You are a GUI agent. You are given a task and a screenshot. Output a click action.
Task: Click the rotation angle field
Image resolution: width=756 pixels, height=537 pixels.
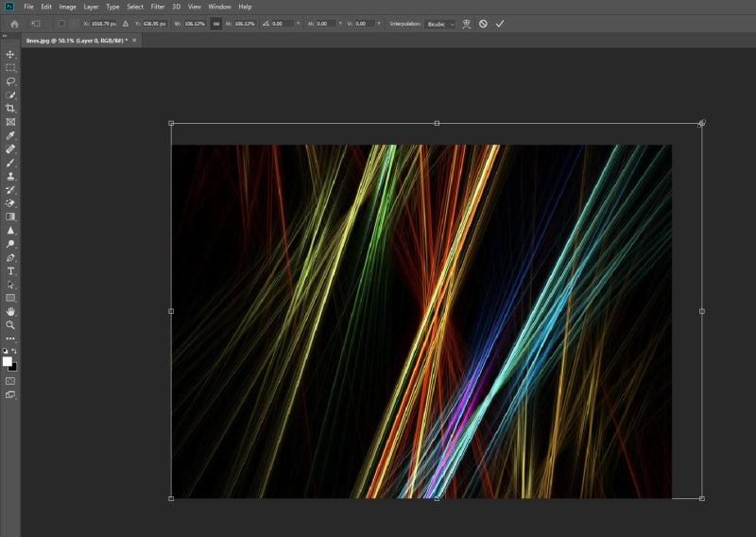coord(283,24)
